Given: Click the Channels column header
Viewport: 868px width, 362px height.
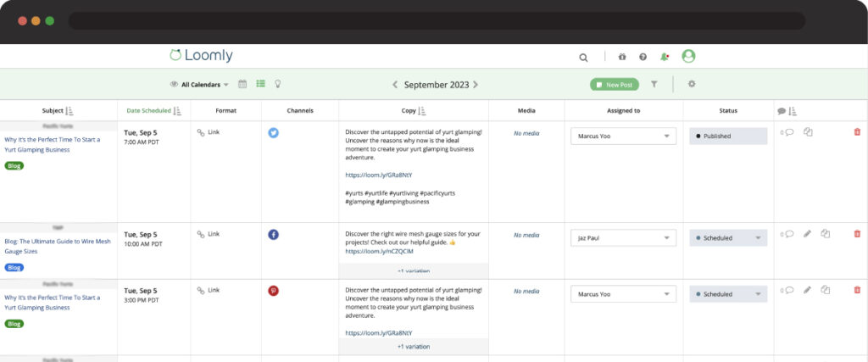Looking at the screenshot, I should pyautogui.click(x=300, y=111).
